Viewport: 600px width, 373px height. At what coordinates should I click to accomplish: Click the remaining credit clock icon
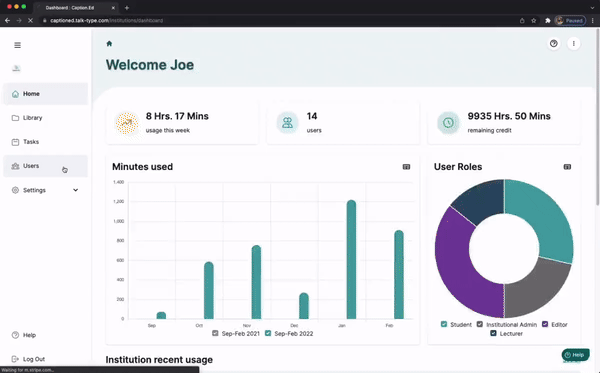pos(448,123)
